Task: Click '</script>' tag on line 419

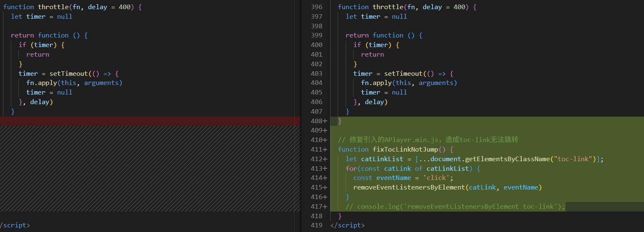Action: [347, 225]
